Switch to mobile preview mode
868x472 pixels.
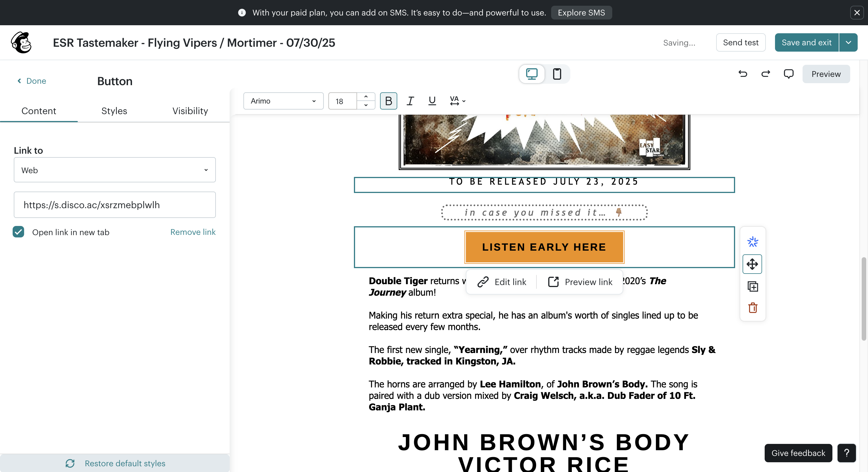tap(557, 74)
